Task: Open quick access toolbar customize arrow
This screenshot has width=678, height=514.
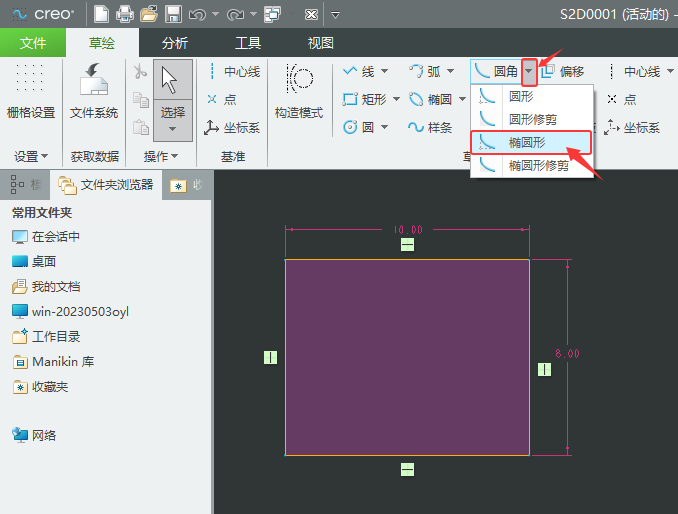Action: point(335,15)
